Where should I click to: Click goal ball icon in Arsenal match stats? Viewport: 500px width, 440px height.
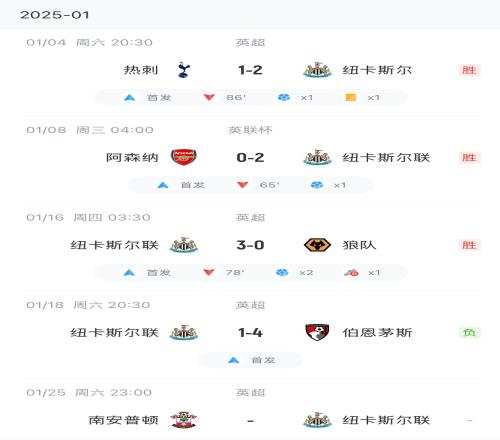[317, 185]
